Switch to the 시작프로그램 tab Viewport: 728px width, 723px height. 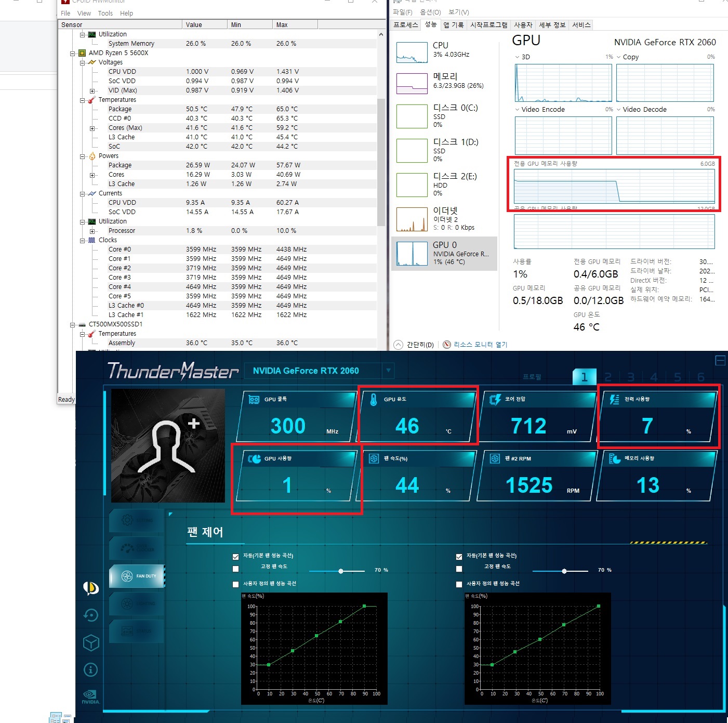coord(489,25)
